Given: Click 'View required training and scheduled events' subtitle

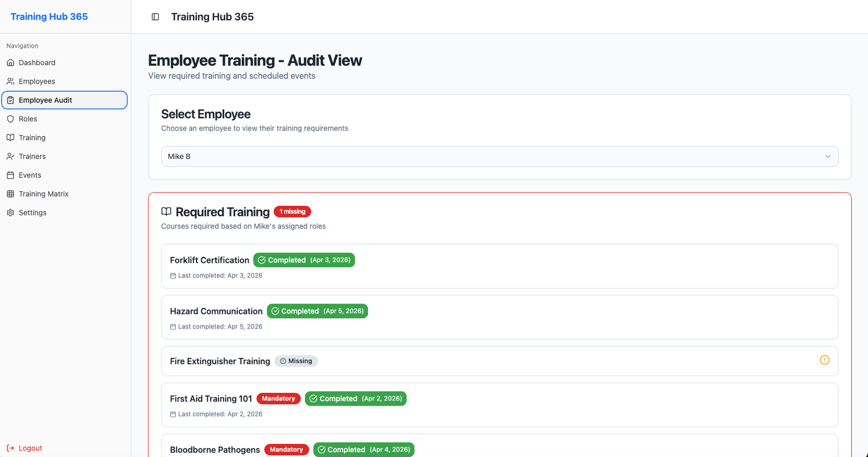Looking at the screenshot, I should click(x=232, y=76).
